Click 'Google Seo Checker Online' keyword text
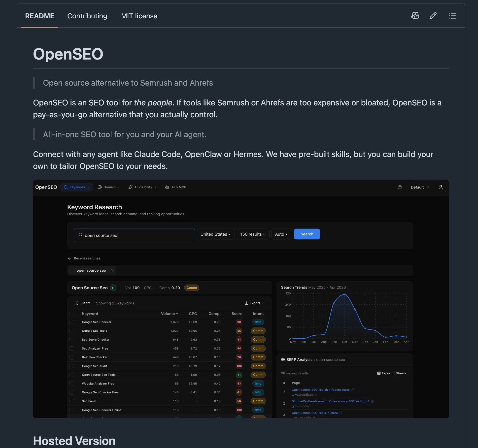Viewport: 478px width, 448px height. (x=102, y=410)
